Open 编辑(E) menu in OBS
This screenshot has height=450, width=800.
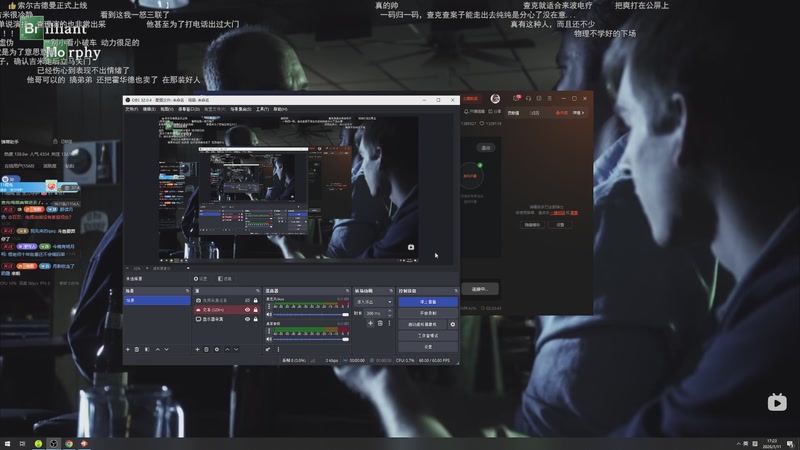tap(149, 109)
